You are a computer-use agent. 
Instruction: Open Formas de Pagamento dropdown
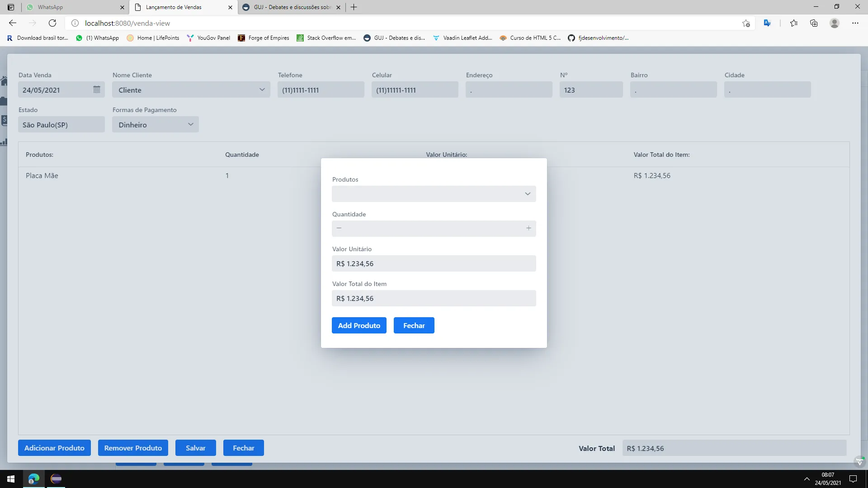pyautogui.click(x=190, y=124)
